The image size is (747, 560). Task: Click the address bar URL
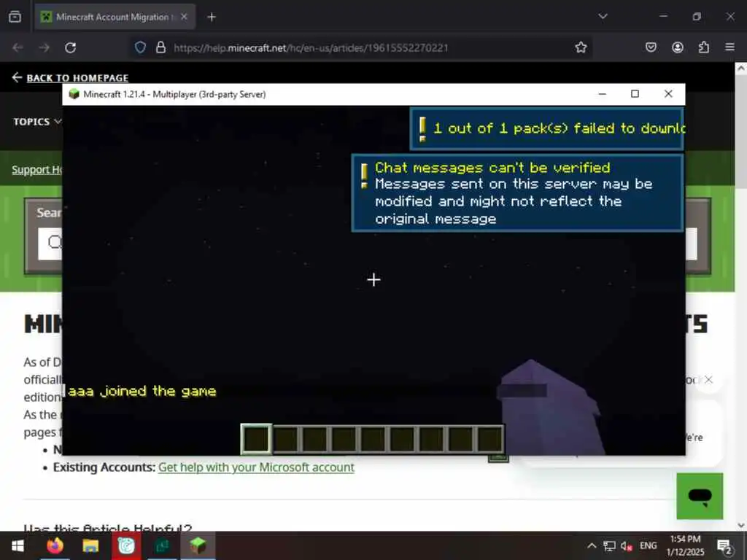coord(311,47)
